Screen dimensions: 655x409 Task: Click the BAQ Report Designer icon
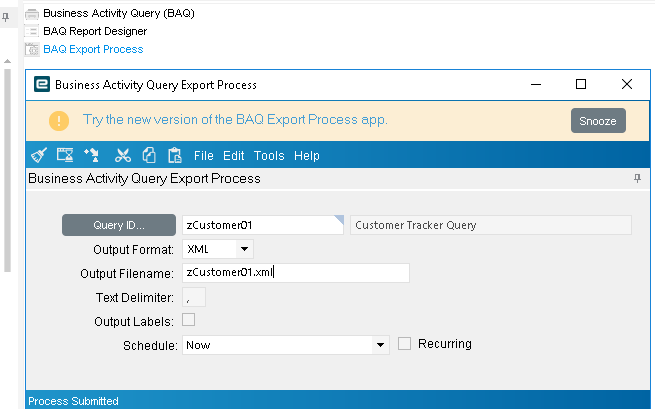coord(32,31)
